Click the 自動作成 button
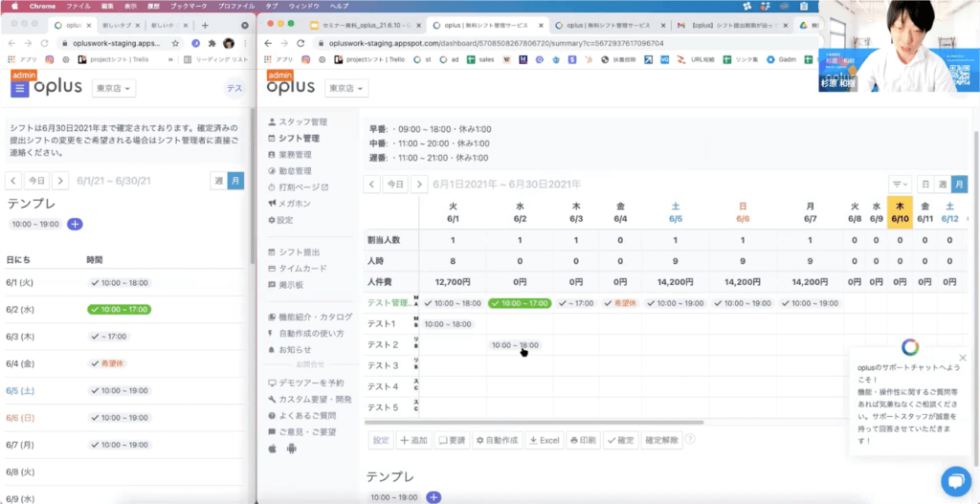The width and height of the screenshot is (980, 504). click(x=496, y=440)
